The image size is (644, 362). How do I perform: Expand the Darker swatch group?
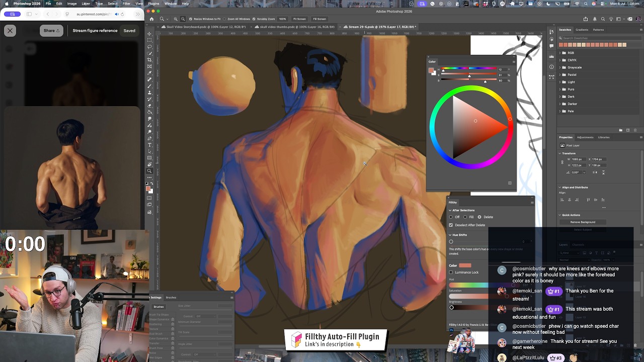560,104
